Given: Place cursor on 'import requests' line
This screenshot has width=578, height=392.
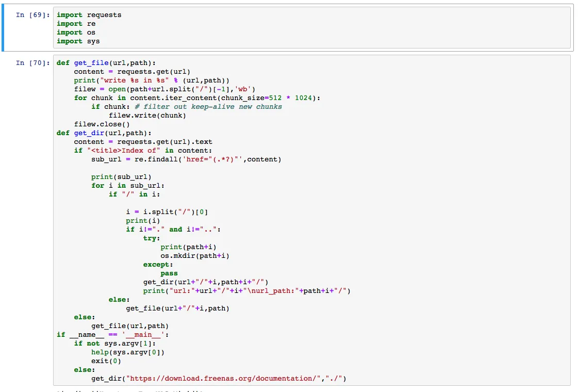Looking at the screenshot, I should pyautogui.click(x=89, y=15).
